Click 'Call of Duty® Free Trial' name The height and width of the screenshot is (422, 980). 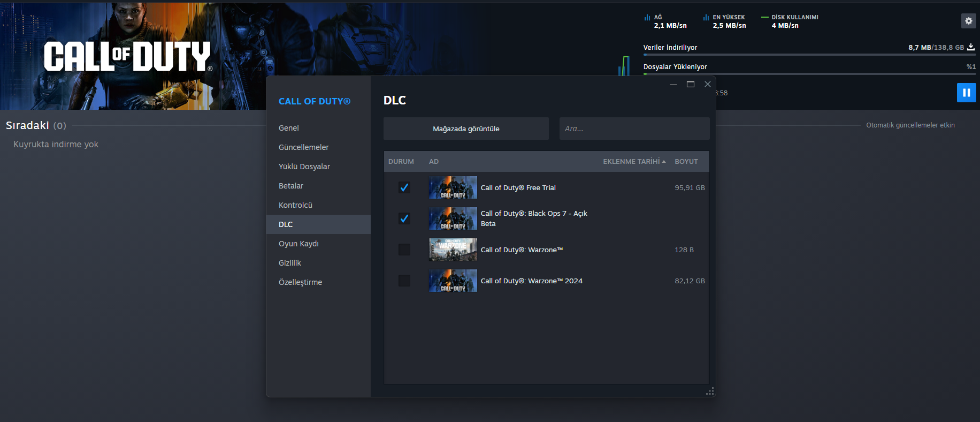(518, 187)
